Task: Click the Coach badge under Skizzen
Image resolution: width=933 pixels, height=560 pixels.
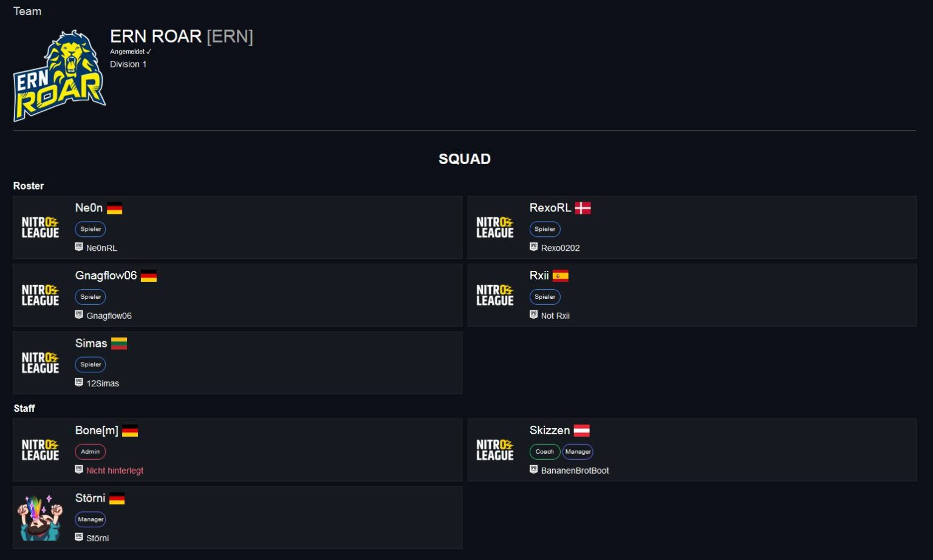Action: click(x=544, y=452)
